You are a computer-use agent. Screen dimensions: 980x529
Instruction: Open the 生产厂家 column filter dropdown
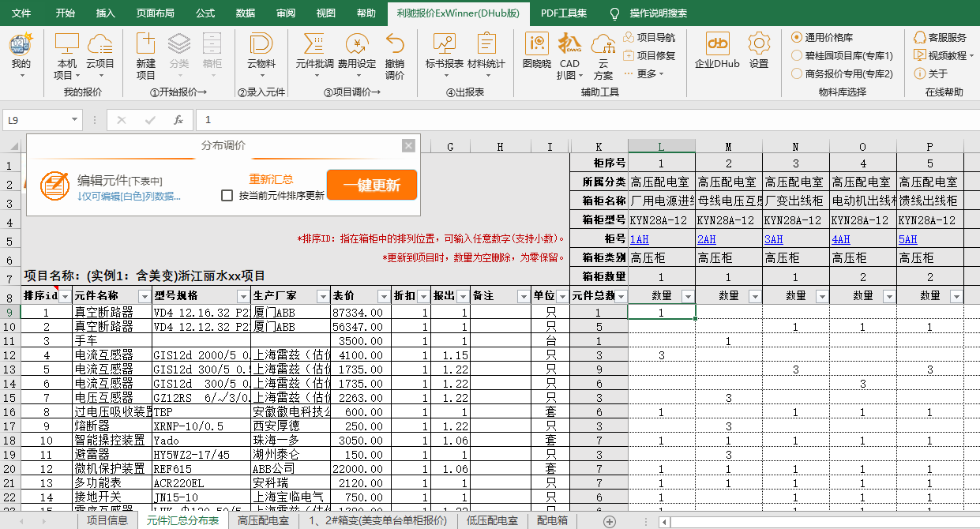[323, 296]
